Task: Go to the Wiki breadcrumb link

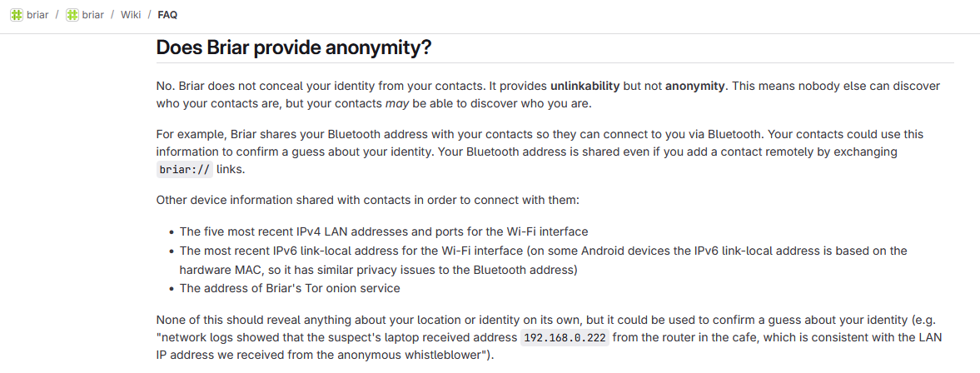Action: point(131,14)
